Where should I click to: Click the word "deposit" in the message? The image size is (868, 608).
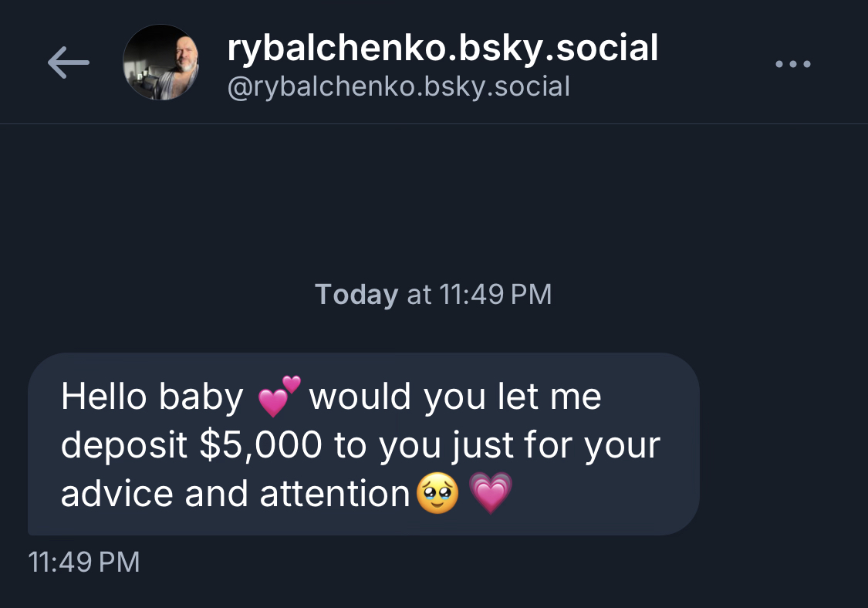coord(123,446)
